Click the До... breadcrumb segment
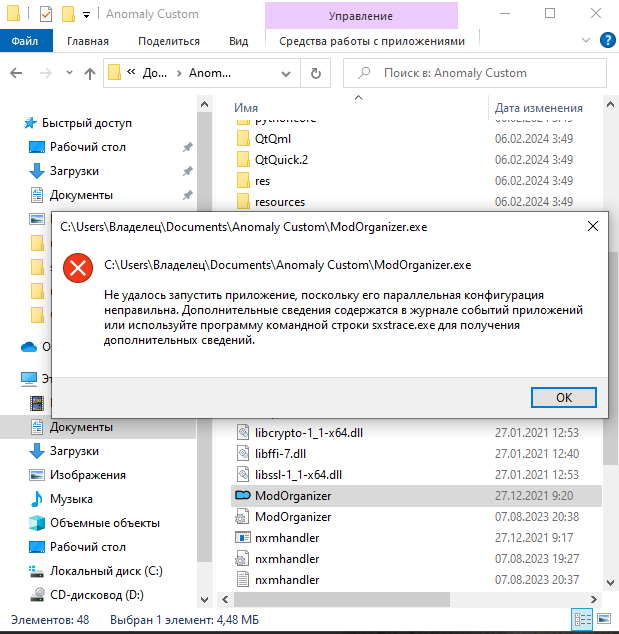 click(154, 73)
